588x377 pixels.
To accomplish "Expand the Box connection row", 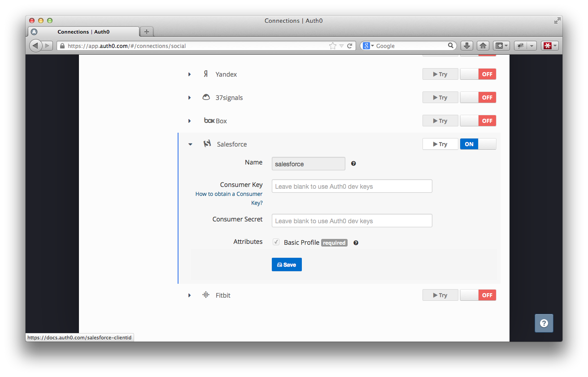I will (190, 121).
